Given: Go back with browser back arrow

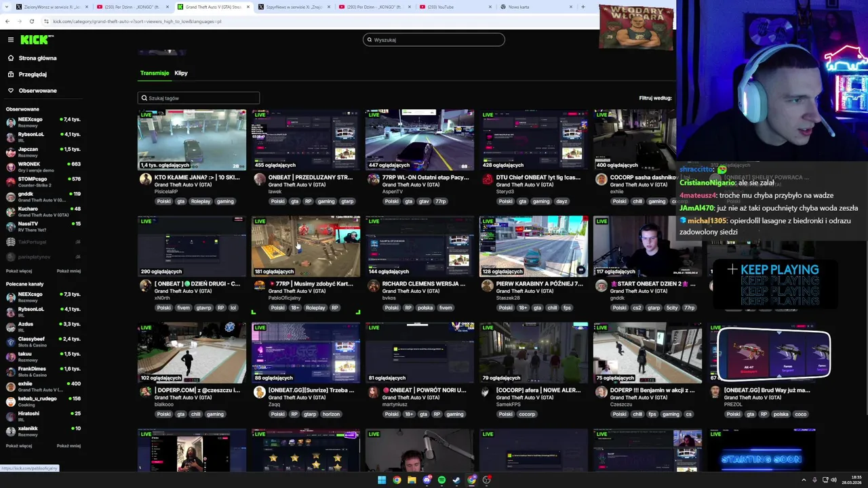Looking at the screenshot, I should pyautogui.click(x=7, y=21).
